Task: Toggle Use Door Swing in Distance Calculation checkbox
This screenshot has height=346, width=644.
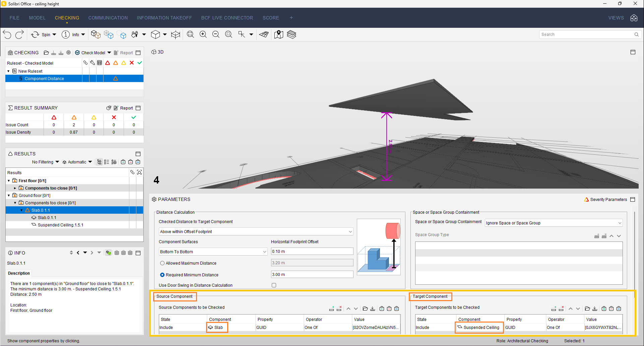Action: click(274, 285)
